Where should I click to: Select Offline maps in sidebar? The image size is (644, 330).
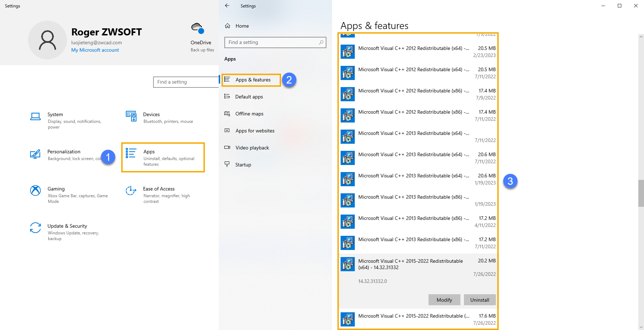[250, 114]
